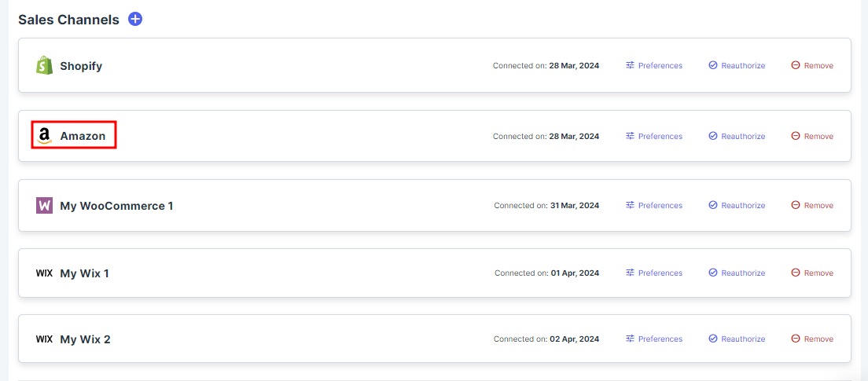
Task: Click the Wix logo for My Wix 1
Action: click(x=44, y=273)
